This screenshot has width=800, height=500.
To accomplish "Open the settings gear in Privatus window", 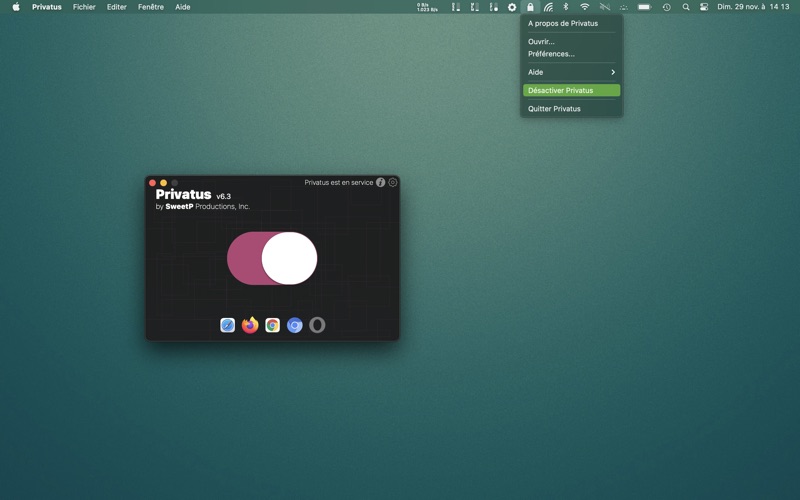I will pyautogui.click(x=392, y=182).
